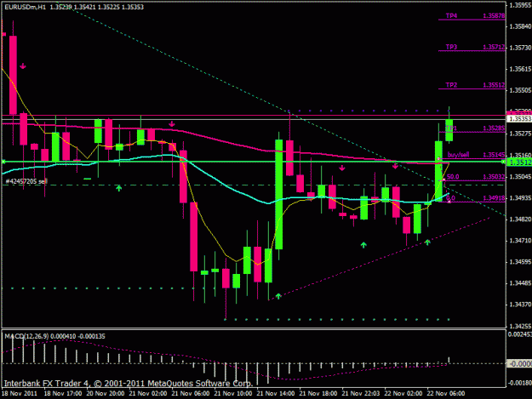The height and width of the screenshot is (399, 532).
Task: Click the 1.34595 price axis label
Action: tap(520, 262)
